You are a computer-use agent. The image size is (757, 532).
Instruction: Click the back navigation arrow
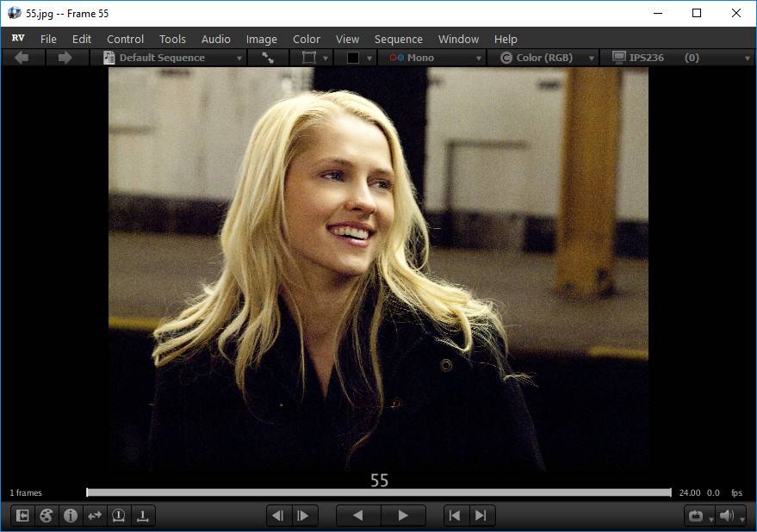[22, 58]
